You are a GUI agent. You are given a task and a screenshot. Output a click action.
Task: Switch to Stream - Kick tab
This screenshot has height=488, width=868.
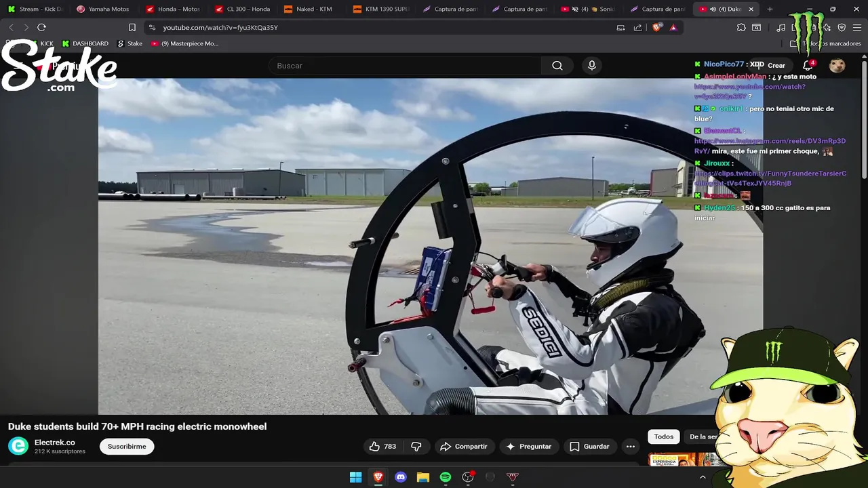[x=35, y=9]
